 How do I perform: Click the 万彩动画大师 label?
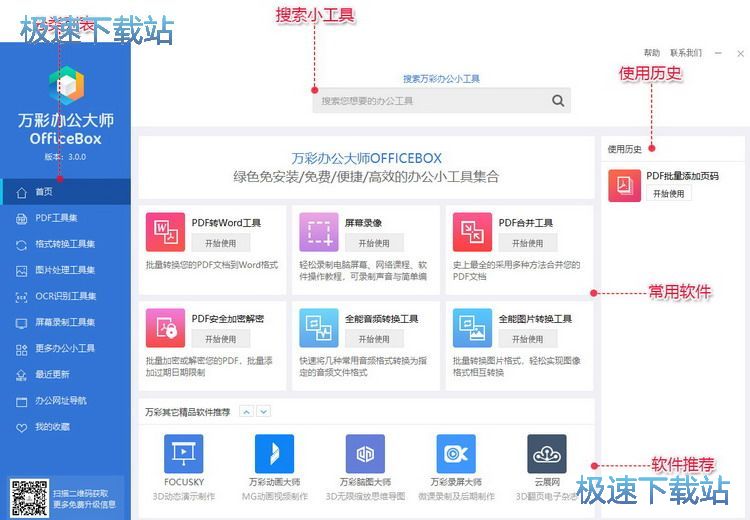275,482
